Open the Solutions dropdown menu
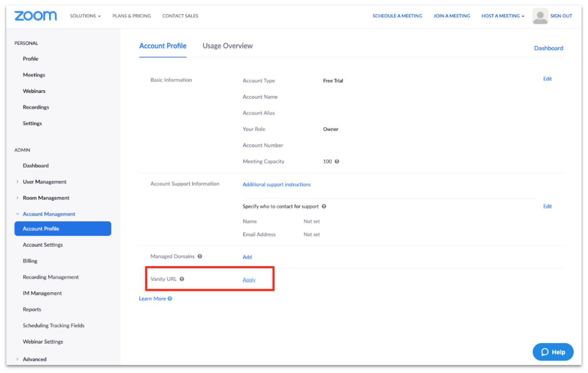This screenshot has height=373, width=588. pyautogui.click(x=85, y=16)
